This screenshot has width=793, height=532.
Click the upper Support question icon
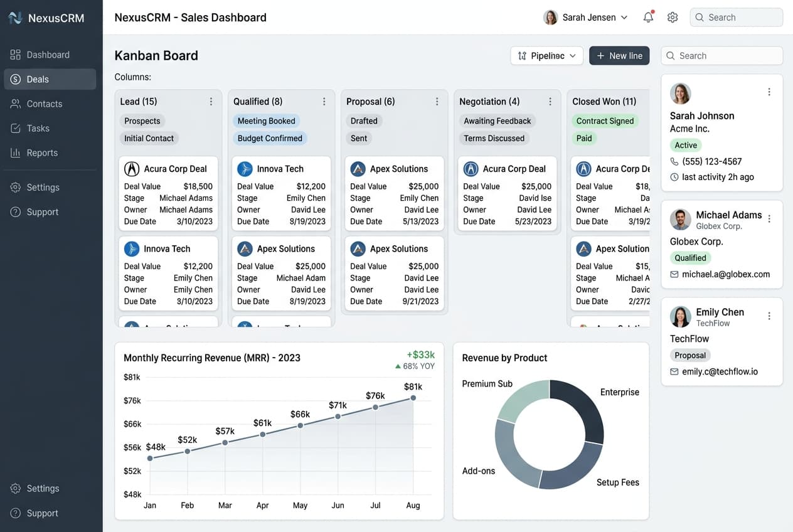(x=16, y=212)
